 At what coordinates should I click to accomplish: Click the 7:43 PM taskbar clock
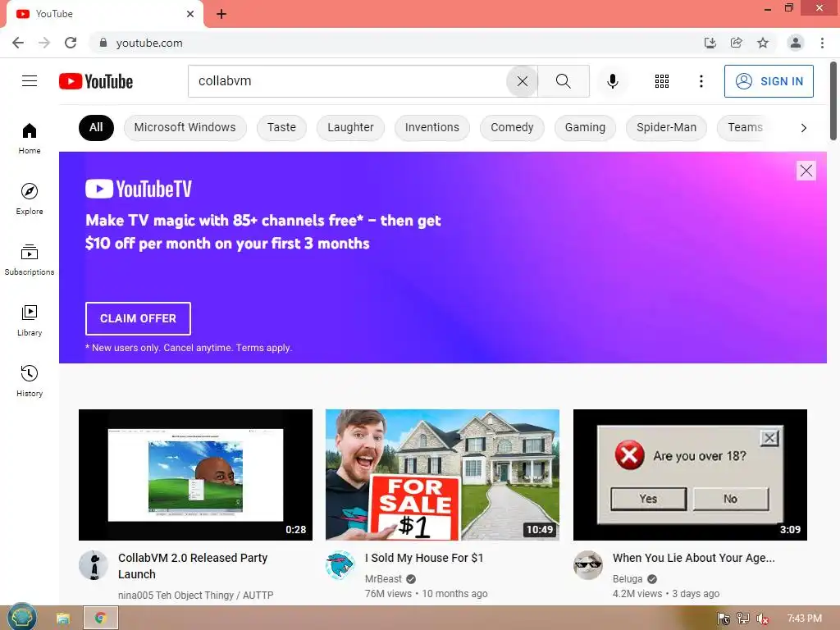804,619
